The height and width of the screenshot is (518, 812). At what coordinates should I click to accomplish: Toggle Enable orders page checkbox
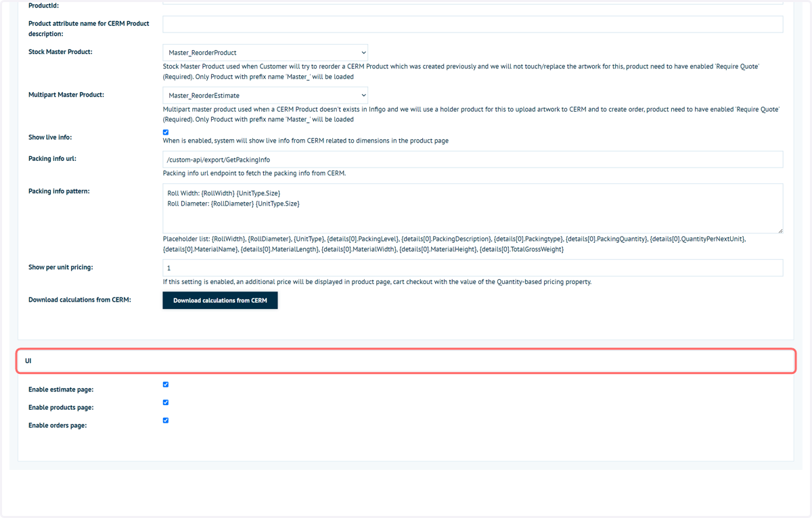coord(166,420)
